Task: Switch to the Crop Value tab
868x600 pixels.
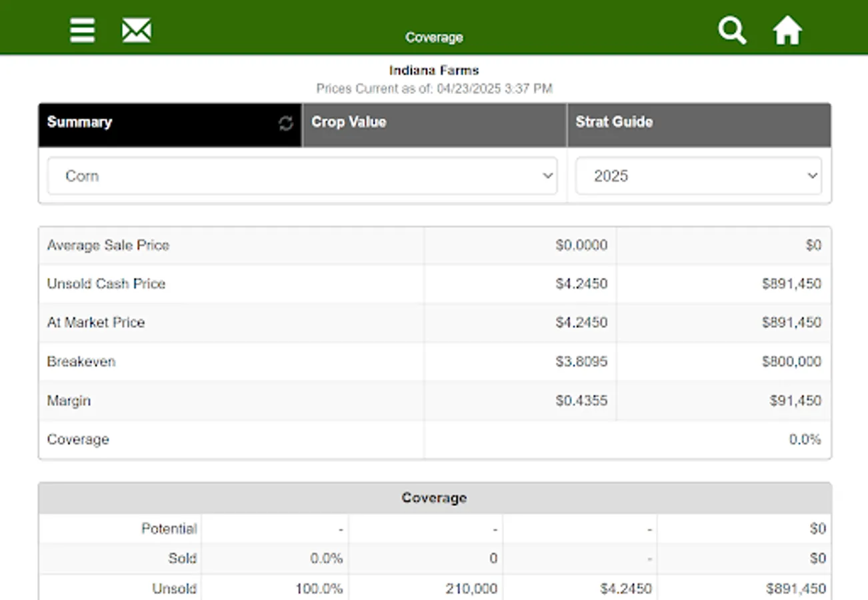Action: coord(433,123)
